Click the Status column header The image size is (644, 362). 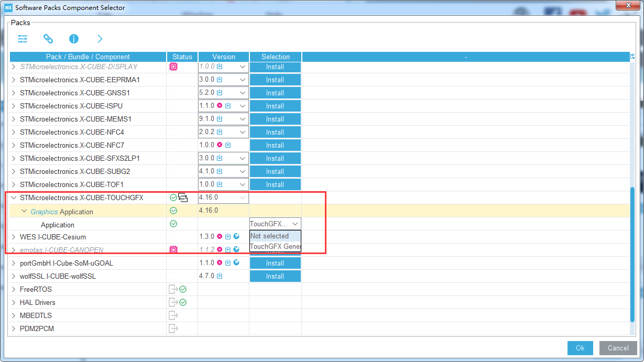coord(182,57)
